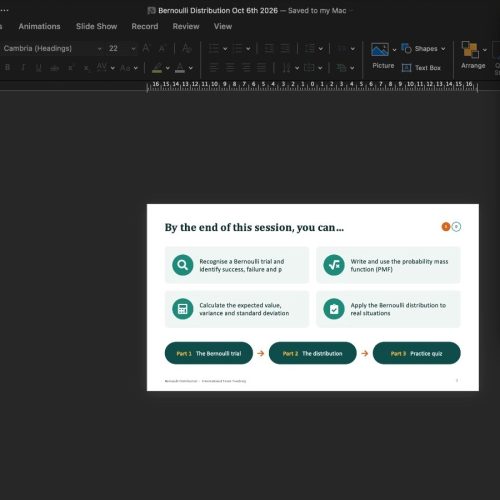Viewport: 500px width, 500px height.
Task: Toggle Italic formatting
Action: pos(23,68)
